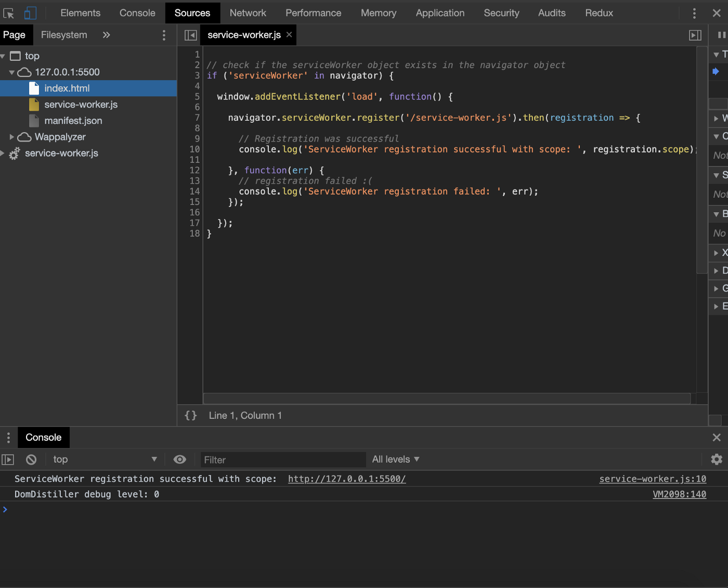Clear the console with the ban icon
728x588 pixels.
pos(31,459)
